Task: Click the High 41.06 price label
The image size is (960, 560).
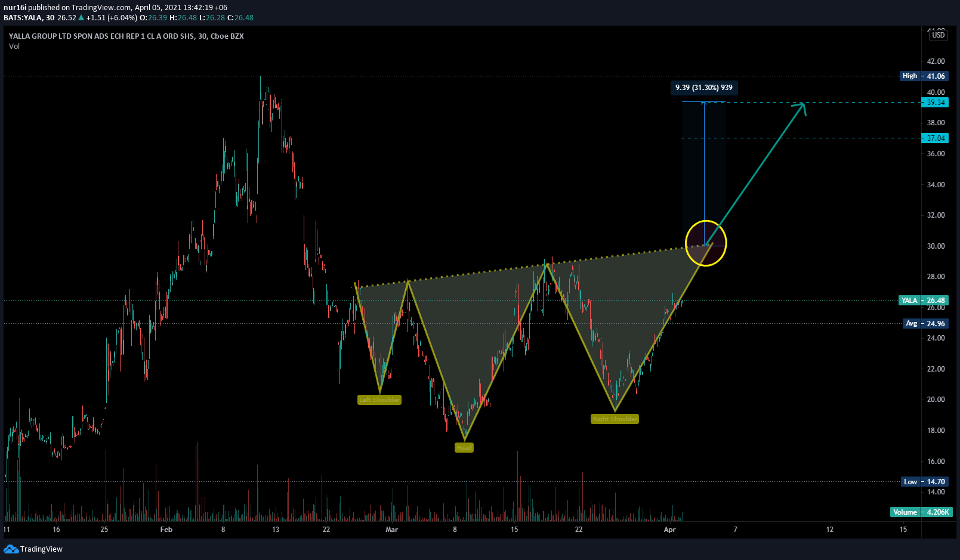Action: [x=924, y=76]
